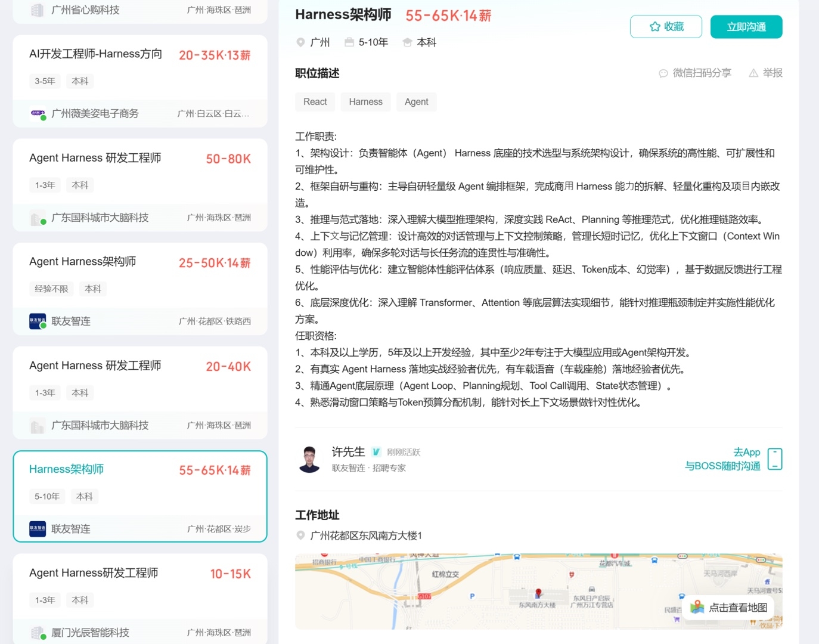The height and width of the screenshot is (644, 819).
Task: Click the address text 广州花都区东风南方大楼1
Action: [x=366, y=535]
